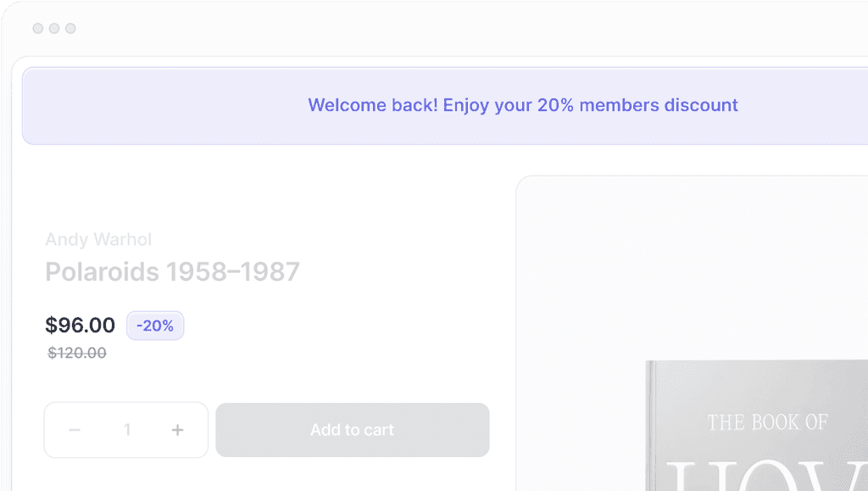Click the first window control dot
The image size is (868, 491).
tap(37, 28)
